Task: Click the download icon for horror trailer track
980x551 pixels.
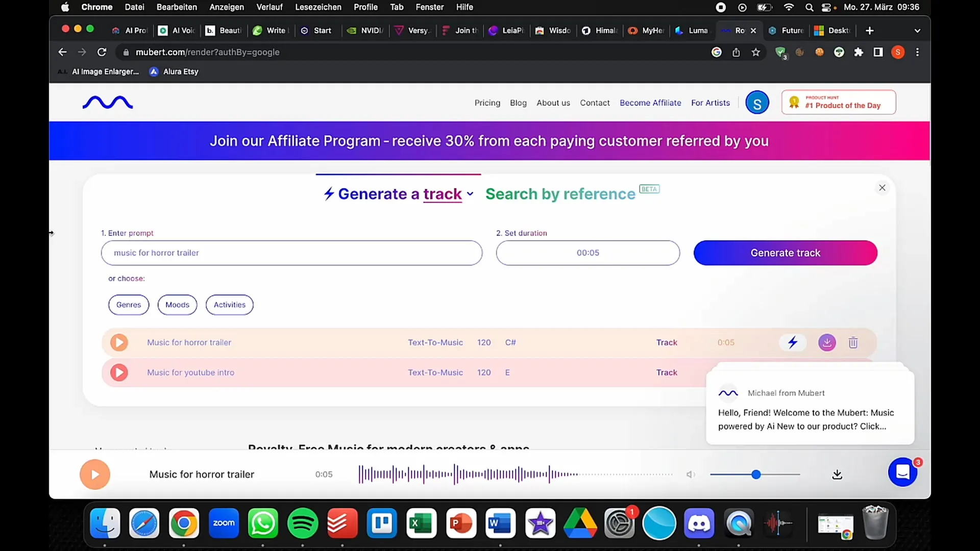Action: click(826, 342)
